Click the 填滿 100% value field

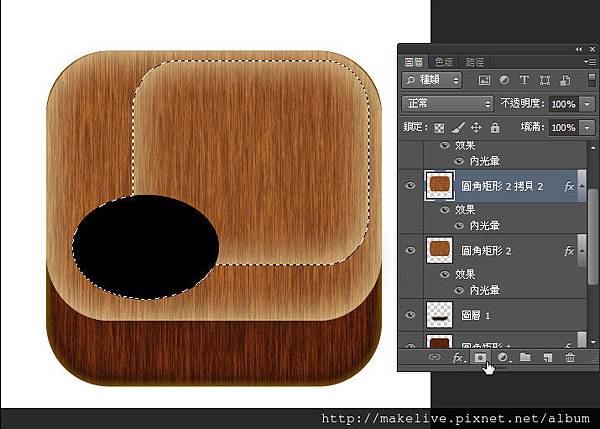[564, 127]
